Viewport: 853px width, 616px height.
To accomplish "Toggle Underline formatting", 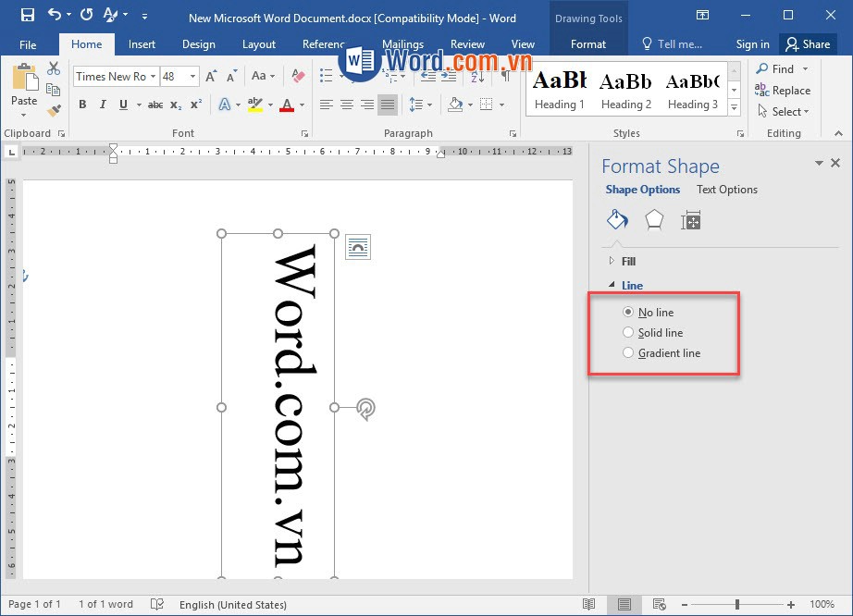I will tap(123, 105).
